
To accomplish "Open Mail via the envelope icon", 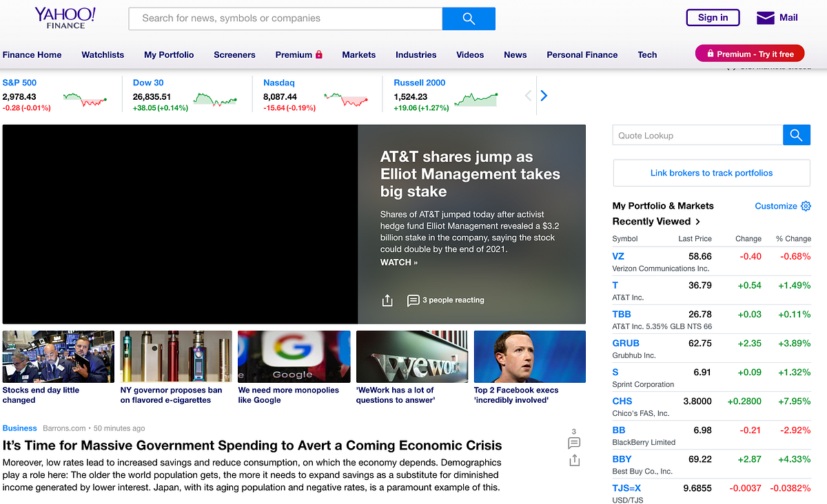I will [x=766, y=18].
